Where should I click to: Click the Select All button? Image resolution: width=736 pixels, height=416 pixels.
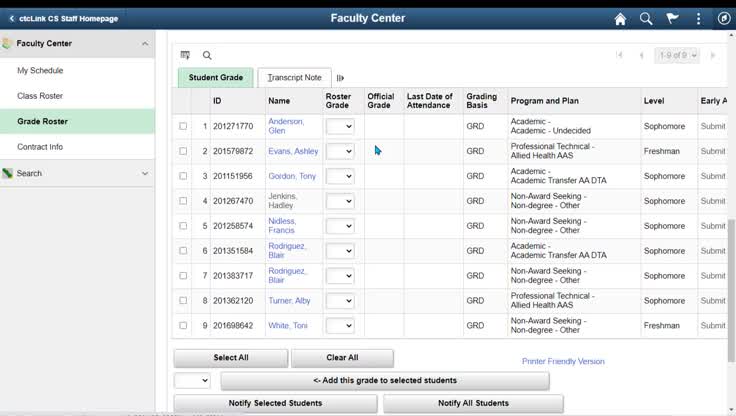click(230, 358)
